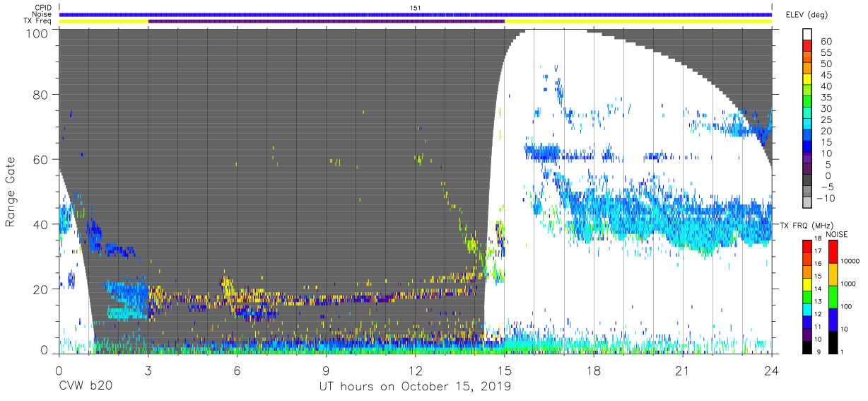Select the x-axis hour label '18'
The width and height of the screenshot is (868, 401).
click(x=594, y=371)
